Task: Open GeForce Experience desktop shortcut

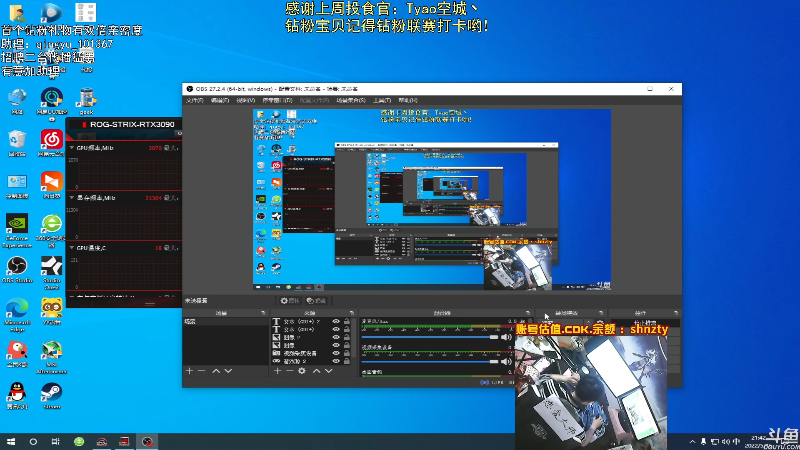Action: click(17, 231)
